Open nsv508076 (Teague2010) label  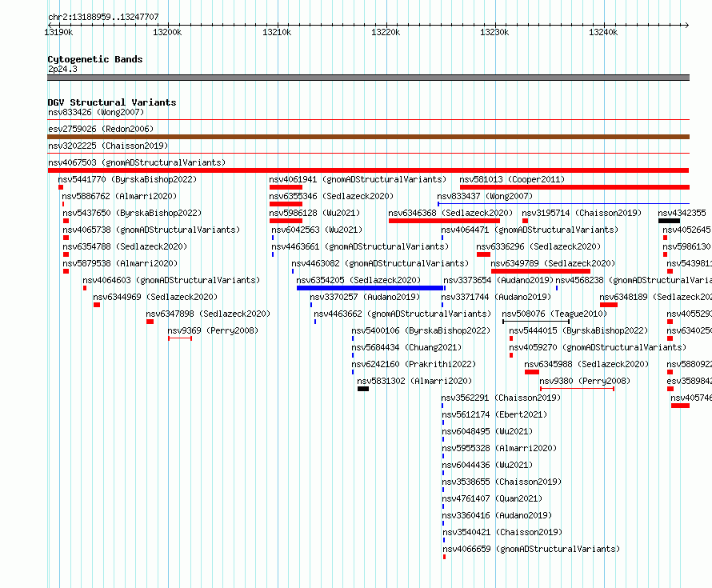(554, 314)
